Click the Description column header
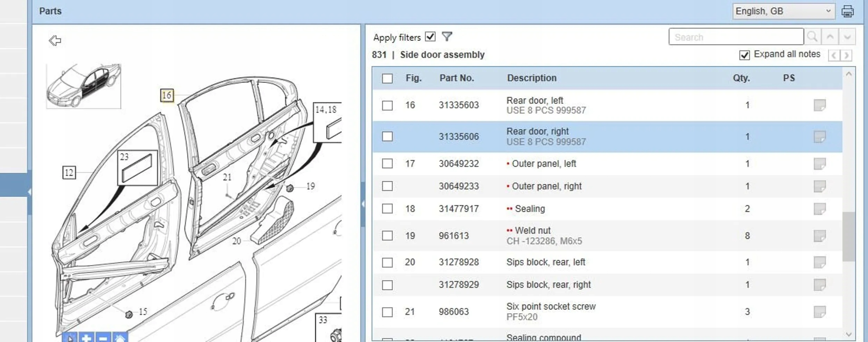The image size is (868, 342). tap(532, 78)
